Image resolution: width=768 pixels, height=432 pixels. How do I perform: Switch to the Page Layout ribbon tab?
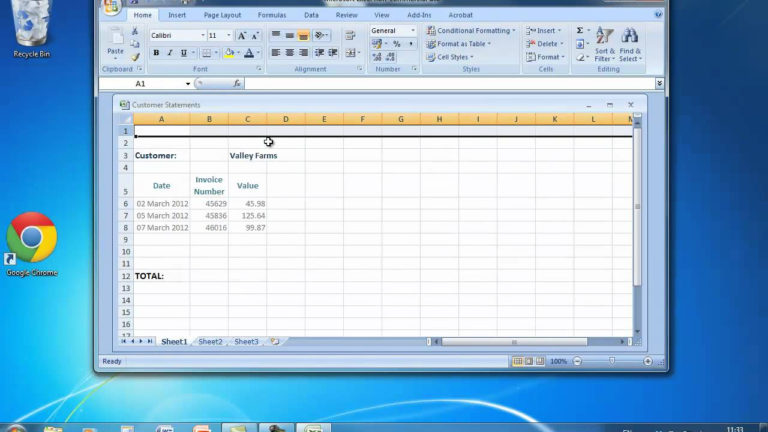click(222, 16)
